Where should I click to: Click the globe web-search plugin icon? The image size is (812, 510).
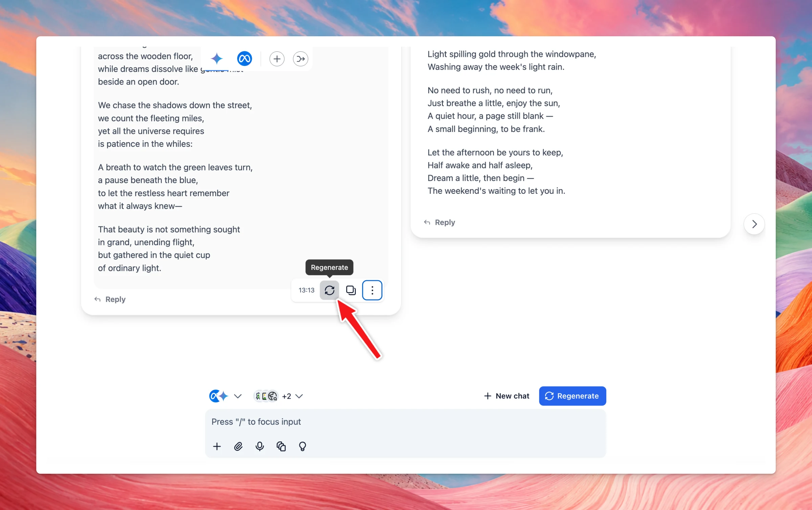point(273,396)
